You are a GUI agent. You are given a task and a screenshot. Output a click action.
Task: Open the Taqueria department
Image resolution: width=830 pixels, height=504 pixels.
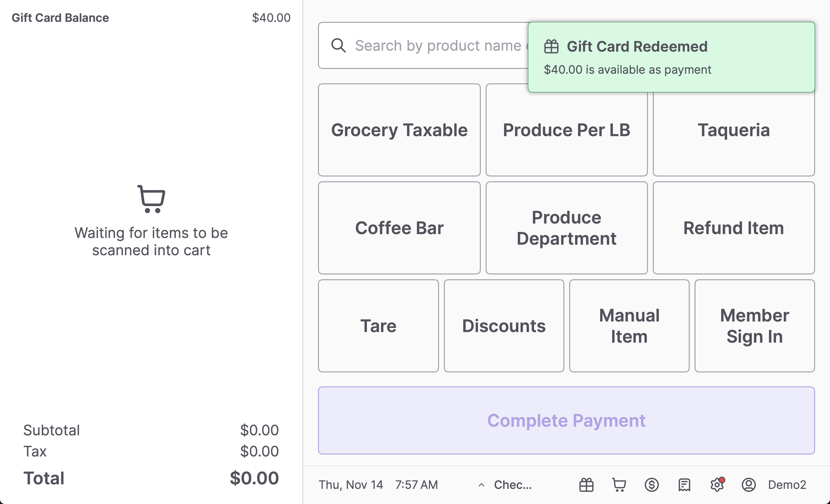click(734, 130)
